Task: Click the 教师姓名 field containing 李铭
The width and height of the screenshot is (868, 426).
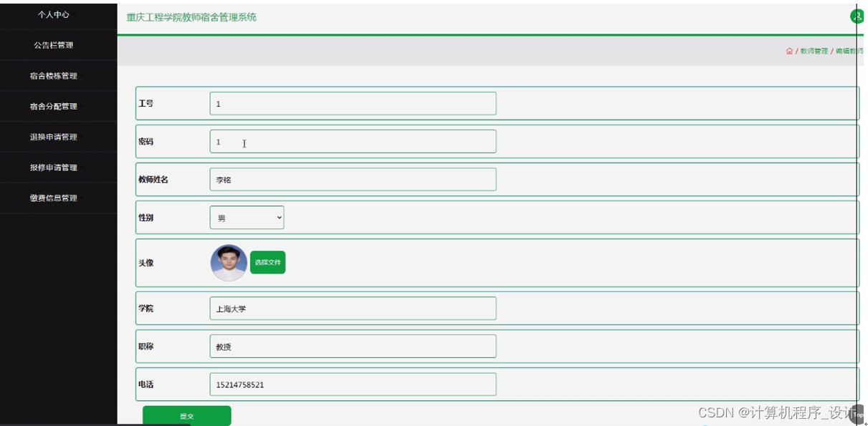Action: (353, 180)
